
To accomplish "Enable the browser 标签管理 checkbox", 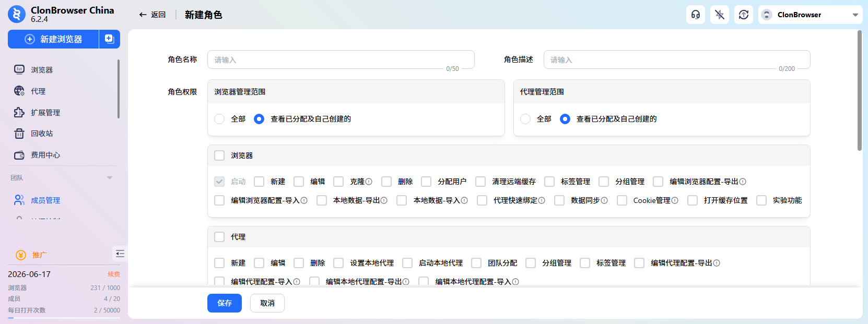I will coord(549,182).
